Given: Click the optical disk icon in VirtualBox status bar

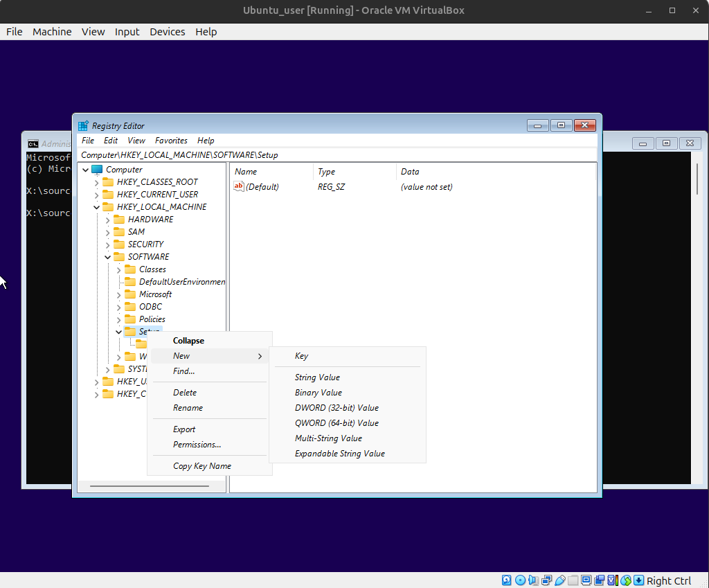Looking at the screenshot, I should 520,580.
